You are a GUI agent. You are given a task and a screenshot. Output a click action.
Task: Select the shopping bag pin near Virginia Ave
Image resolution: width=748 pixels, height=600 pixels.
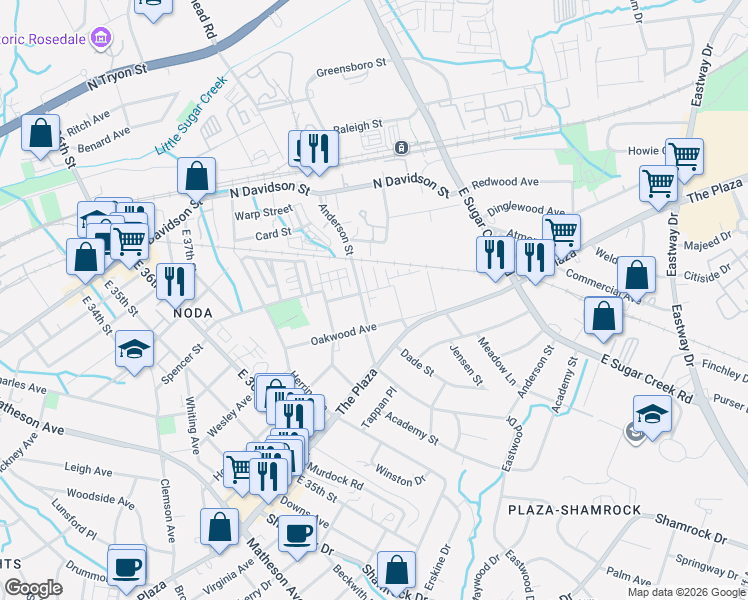[x=219, y=531]
